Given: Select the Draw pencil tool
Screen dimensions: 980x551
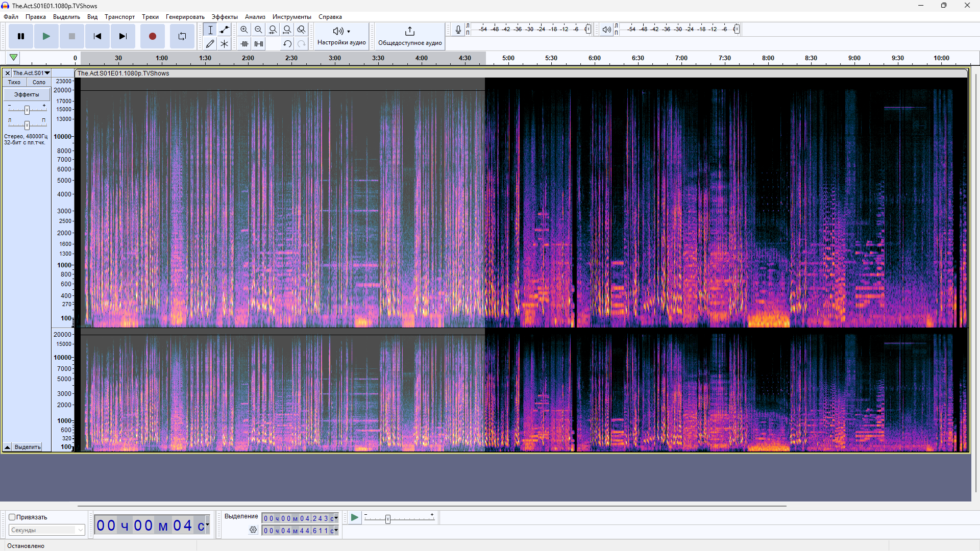Looking at the screenshot, I should 210,44.
